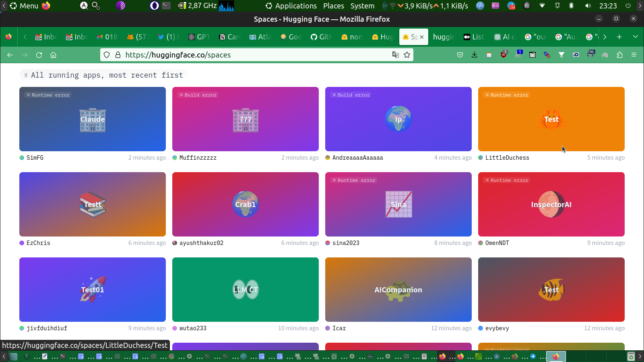The width and height of the screenshot is (644, 362).
Task: Open the System menu
Action: [362, 6]
